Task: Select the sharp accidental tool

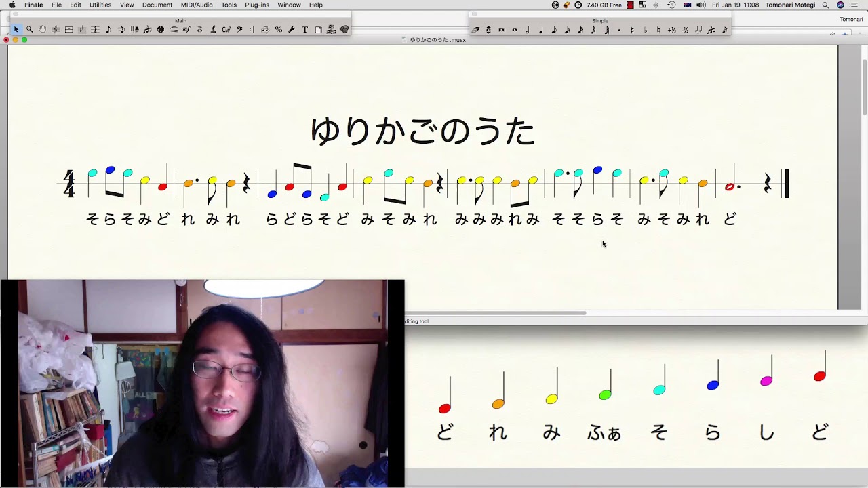Action: point(633,30)
